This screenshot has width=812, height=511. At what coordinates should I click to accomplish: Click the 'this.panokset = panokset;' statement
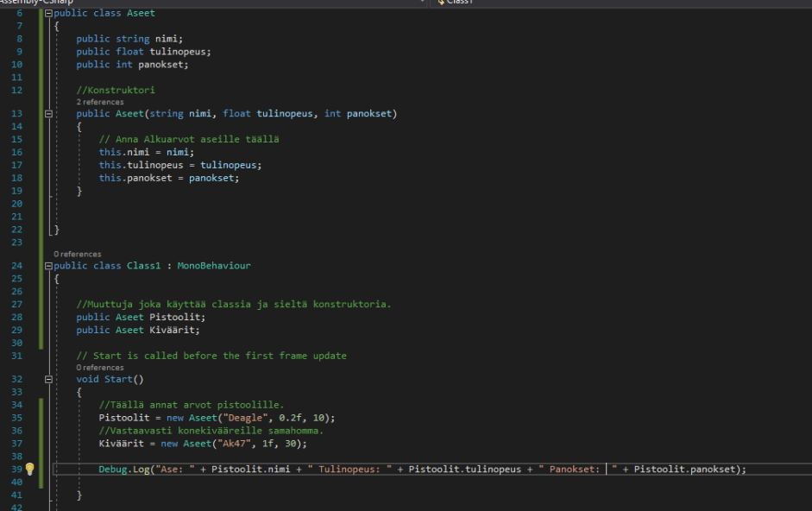169,179
